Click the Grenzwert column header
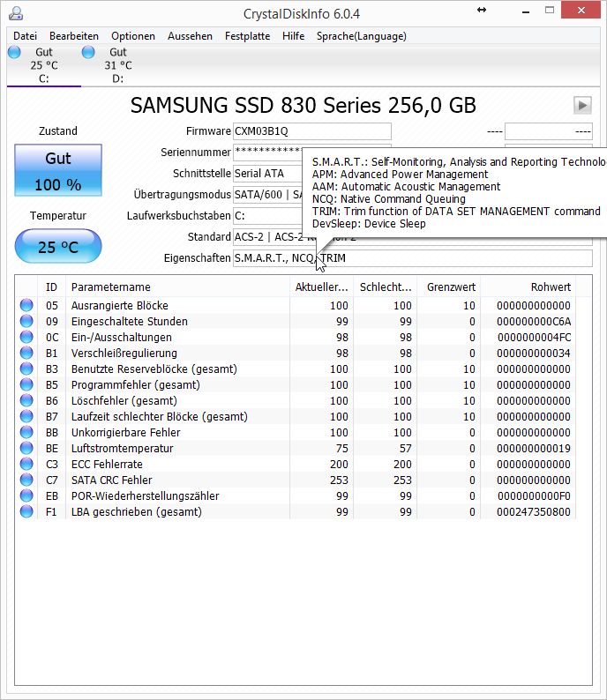 [x=449, y=287]
